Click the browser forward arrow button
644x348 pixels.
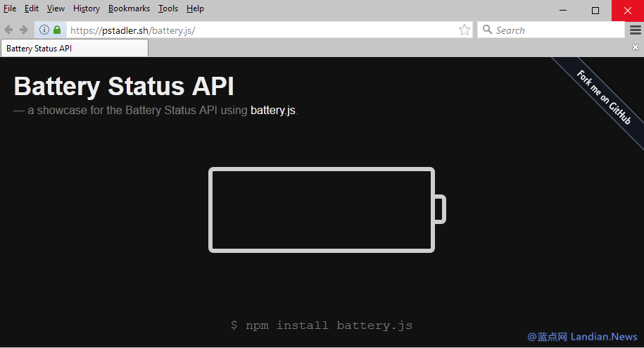point(23,30)
